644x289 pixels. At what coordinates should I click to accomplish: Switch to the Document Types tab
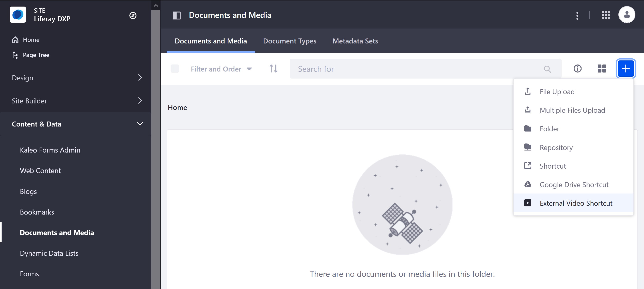click(290, 41)
